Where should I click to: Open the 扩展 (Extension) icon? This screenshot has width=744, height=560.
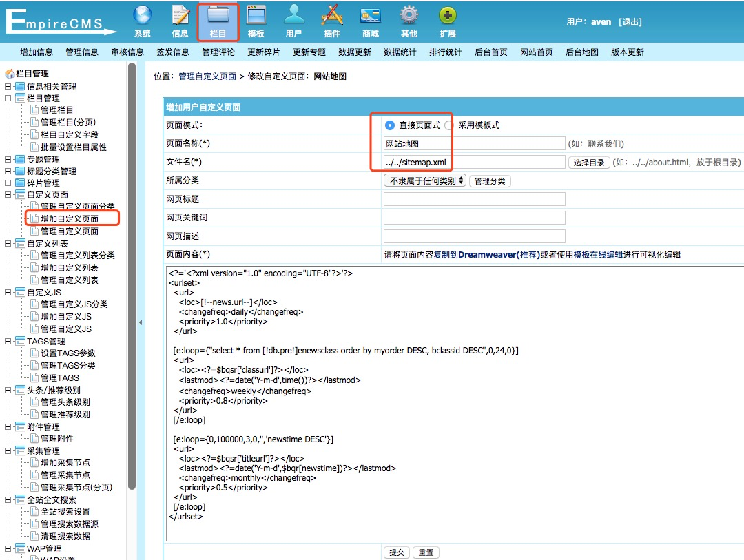(446, 21)
